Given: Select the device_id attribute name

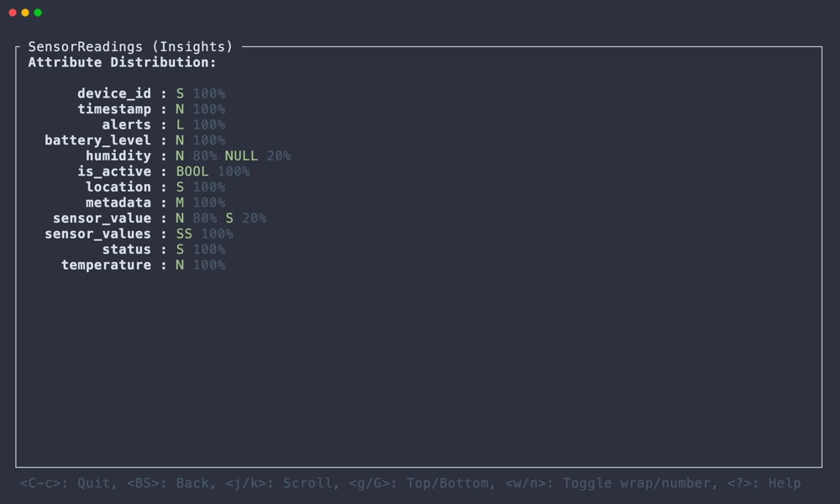Looking at the screenshot, I should [x=114, y=93].
